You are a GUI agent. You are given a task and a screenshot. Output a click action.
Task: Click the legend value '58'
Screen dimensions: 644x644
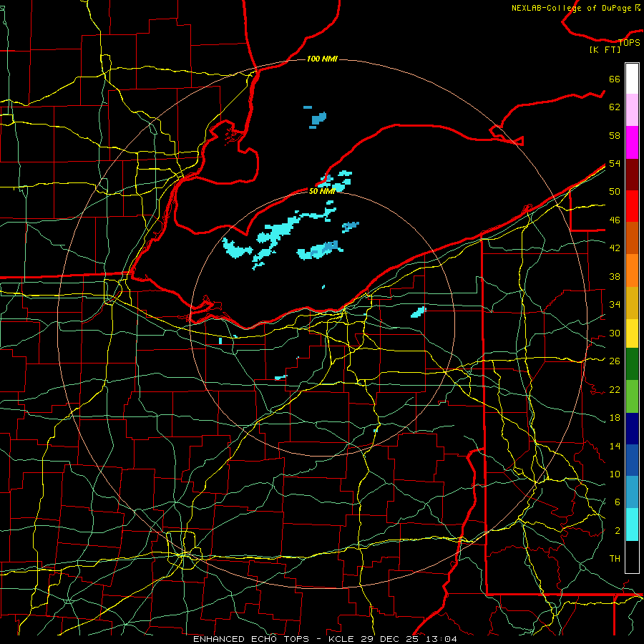(x=615, y=135)
